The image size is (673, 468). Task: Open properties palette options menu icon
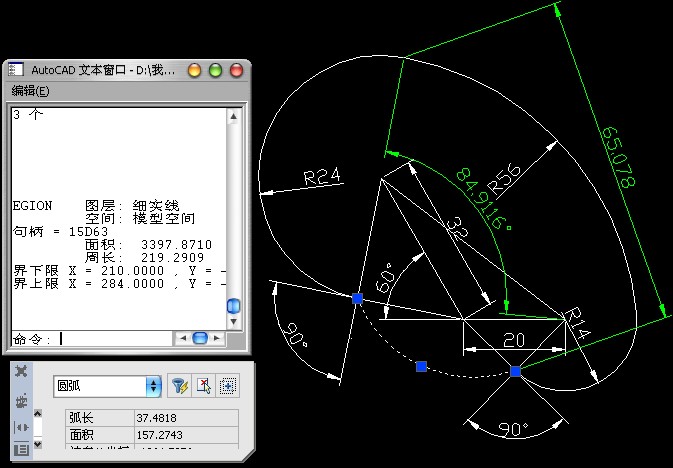click(21, 449)
